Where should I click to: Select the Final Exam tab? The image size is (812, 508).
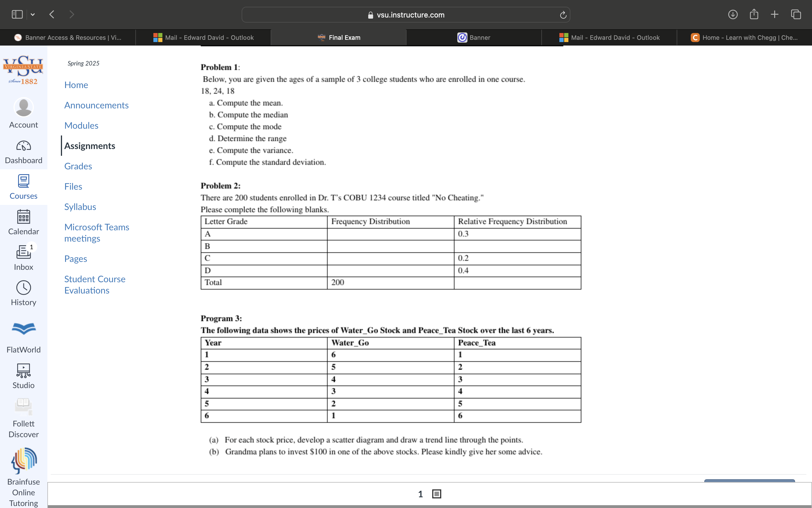(339, 38)
